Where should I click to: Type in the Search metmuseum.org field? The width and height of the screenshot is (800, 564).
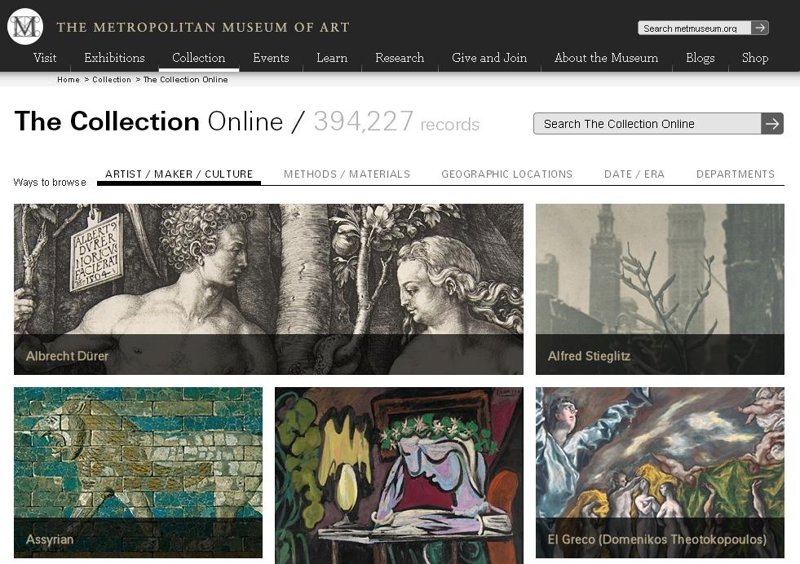[x=695, y=28]
